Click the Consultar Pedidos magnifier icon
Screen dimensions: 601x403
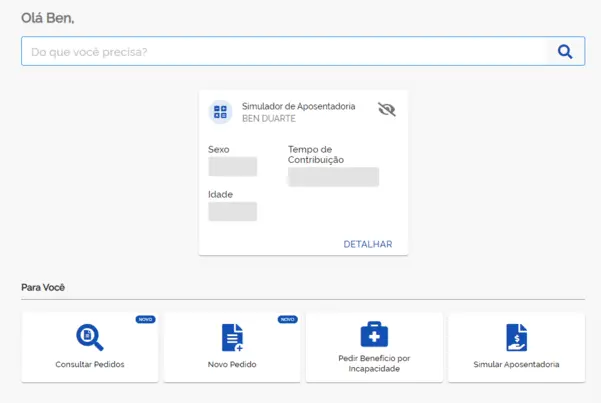pos(90,337)
